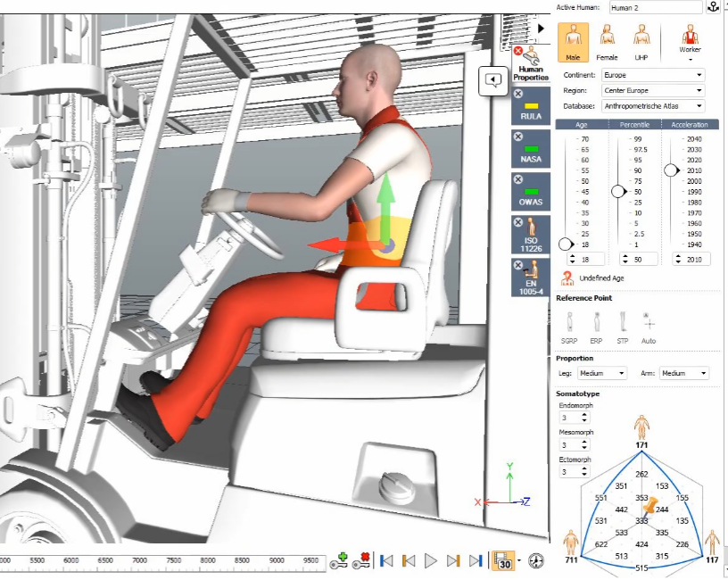728x580 pixels.
Task: Select the Female human model icon
Action: [607, 42]
